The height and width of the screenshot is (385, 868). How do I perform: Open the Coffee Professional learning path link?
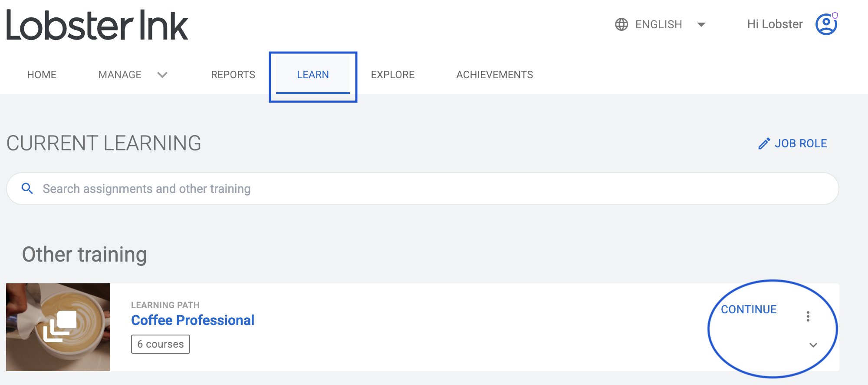193,320
